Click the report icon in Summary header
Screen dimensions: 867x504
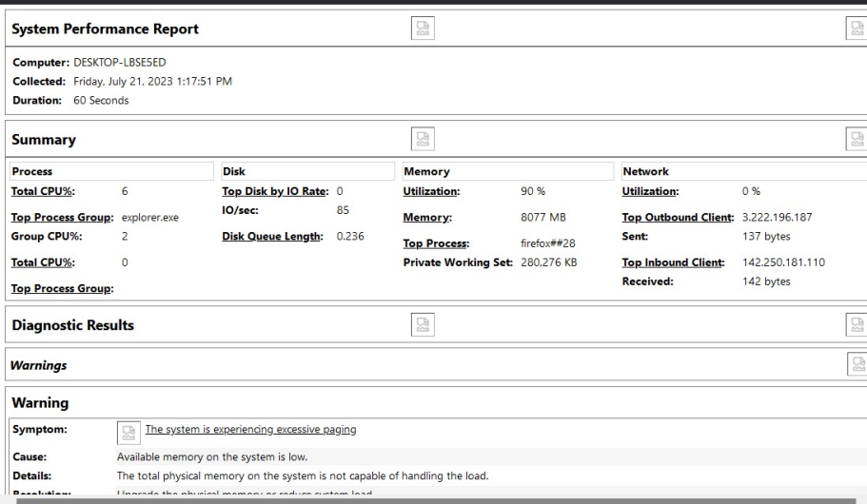[x=421, y=140]
